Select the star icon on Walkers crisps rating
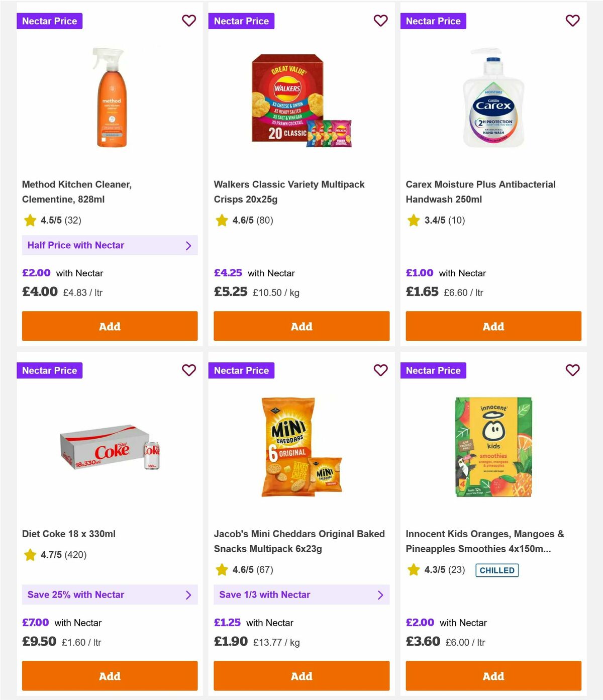603x700 pixels. point(221,220)
